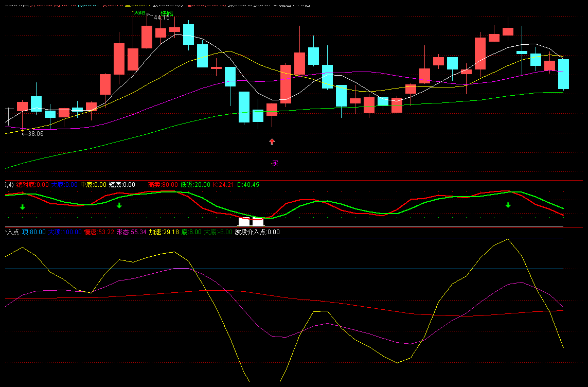Viewport: 588px width, 387px height.
Task: Select the 形态:55.34 indicator label
Action: [131, 232]
